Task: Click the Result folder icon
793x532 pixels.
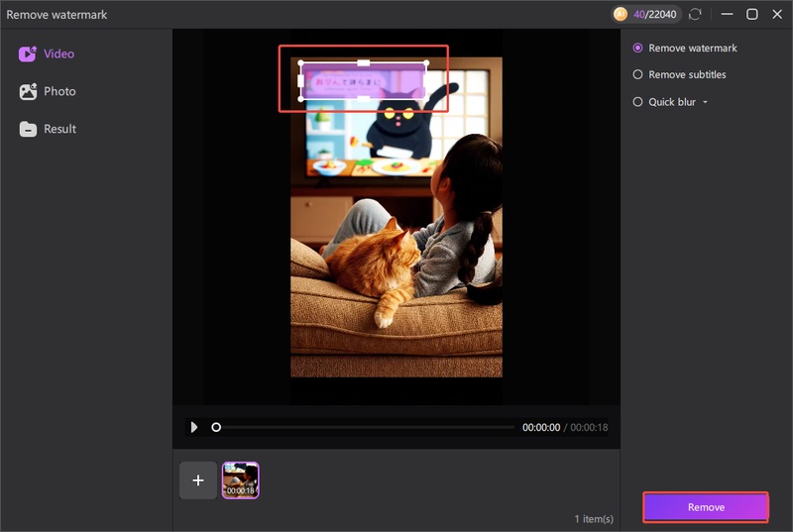Action: click(28, 130)
